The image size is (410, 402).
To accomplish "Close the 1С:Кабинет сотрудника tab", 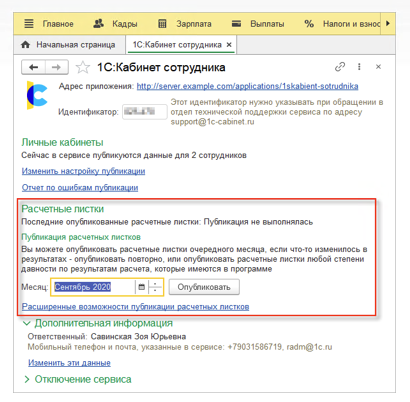I will click(x=229, y=45).
